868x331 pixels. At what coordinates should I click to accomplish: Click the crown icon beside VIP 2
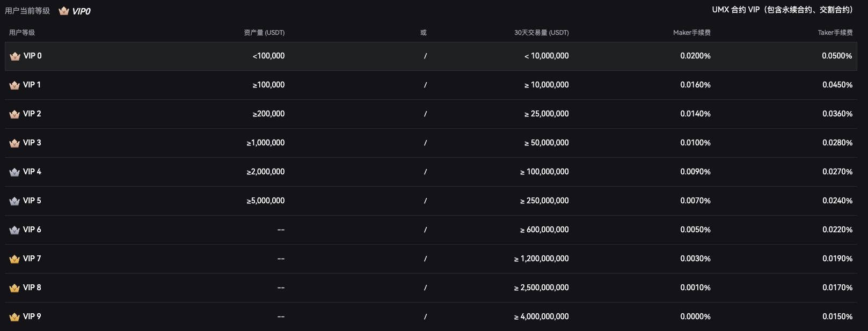click(14, 114)
